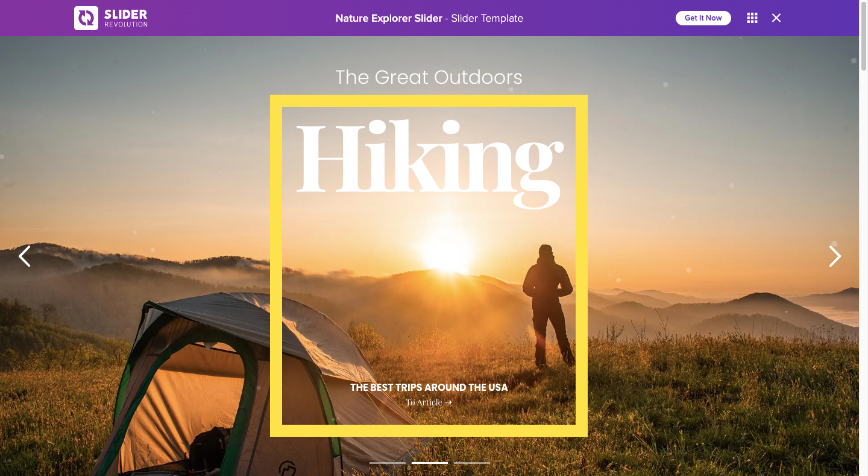Click the Nature Explorer Slider title text
Viewport: 868px width, 476px height.
pos(389,18)
